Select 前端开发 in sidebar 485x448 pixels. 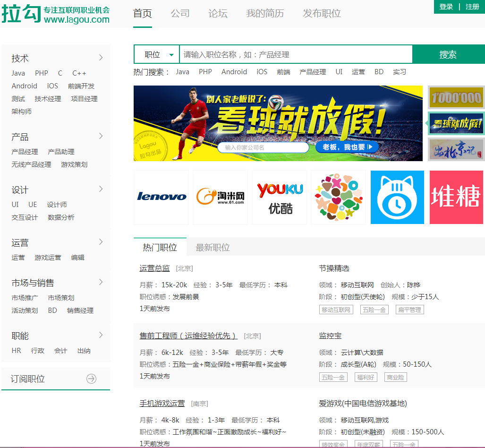pyautogui.click(x=81, y=86)
